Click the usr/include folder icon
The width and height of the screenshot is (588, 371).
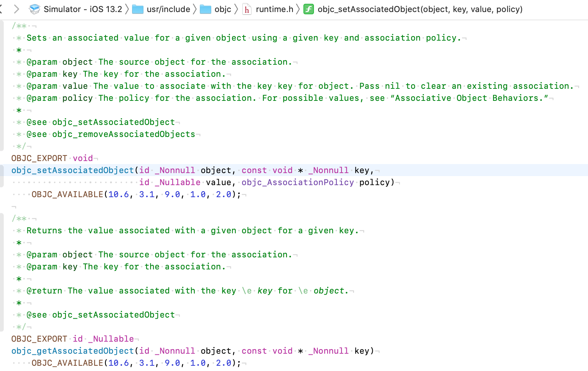pos(138,9)
